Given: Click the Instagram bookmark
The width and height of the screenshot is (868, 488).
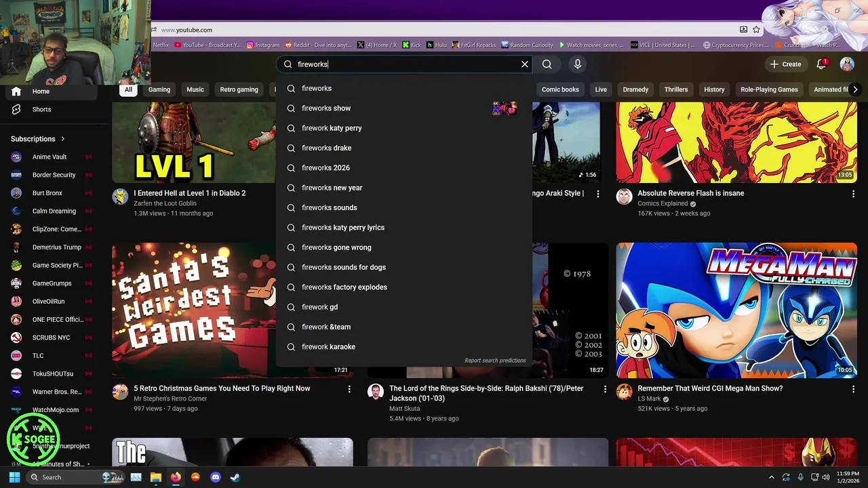Looking at the screenshot, I should [x=263, y=45].
